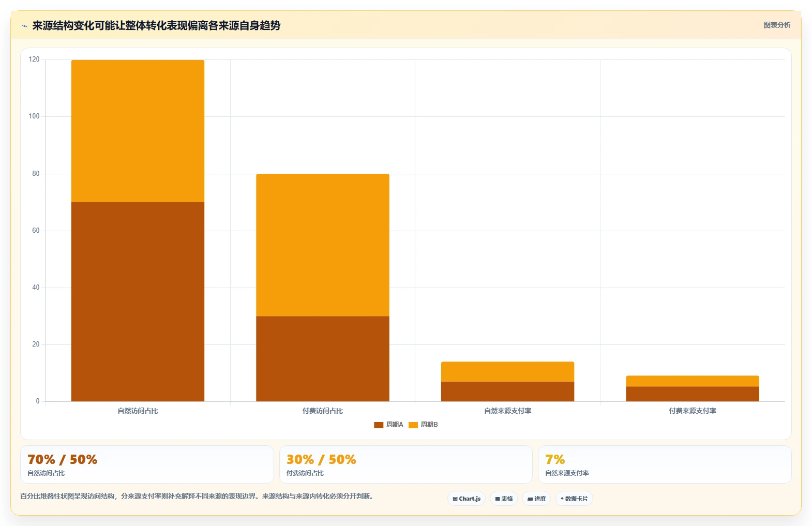
Task: Click the 80 y-axis tick label
Action: (36, 174)
